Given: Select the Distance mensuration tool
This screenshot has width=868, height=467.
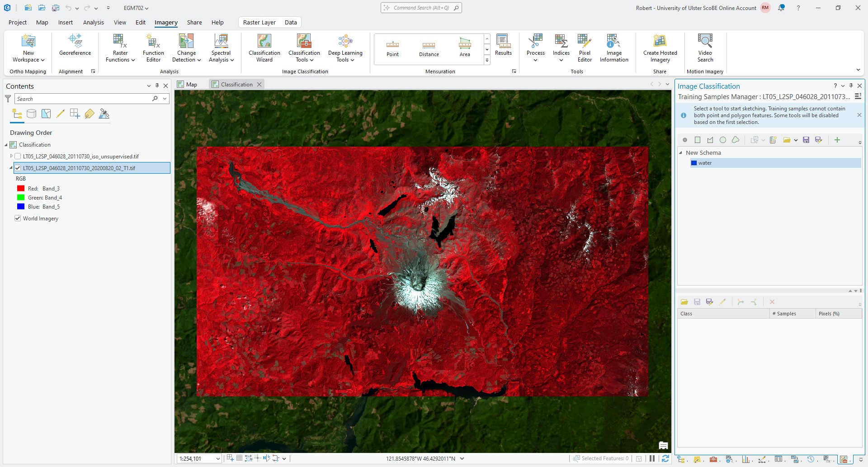Looking at the screenshot, I should (429, 49).
